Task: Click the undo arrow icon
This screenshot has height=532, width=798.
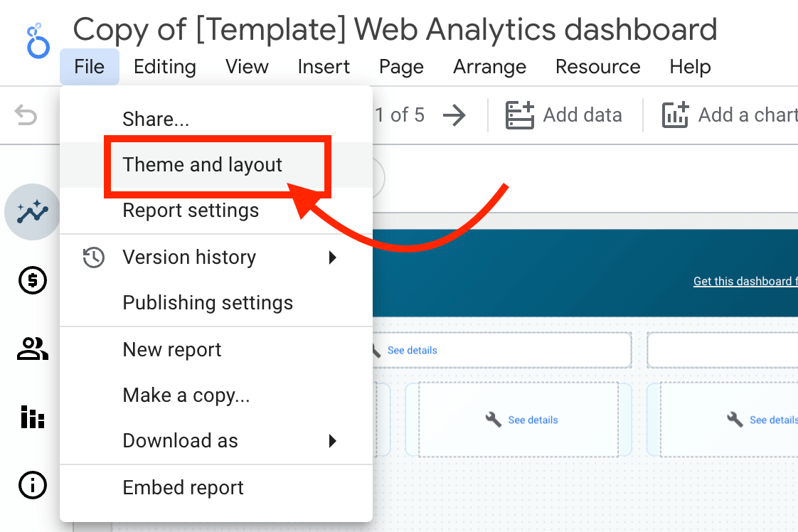Action: tap(26, 115)
